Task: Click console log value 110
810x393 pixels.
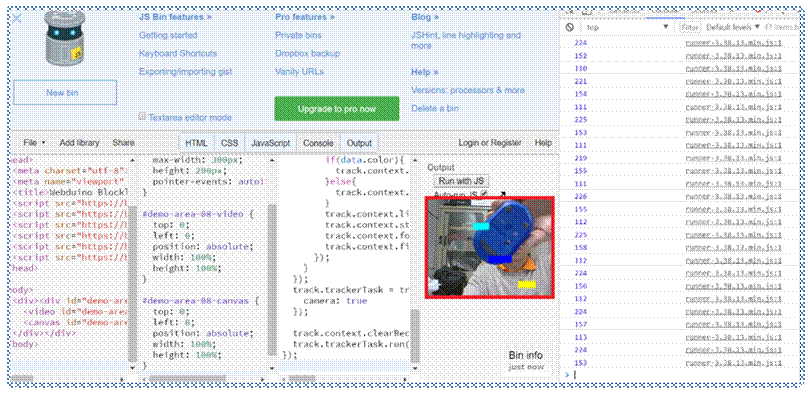Action: pos(581,68)
